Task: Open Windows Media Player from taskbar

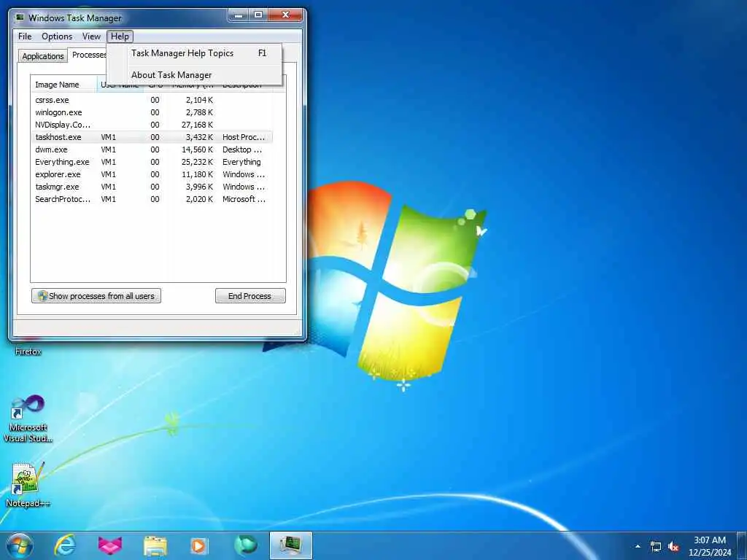Action: [x=199, y=545]
